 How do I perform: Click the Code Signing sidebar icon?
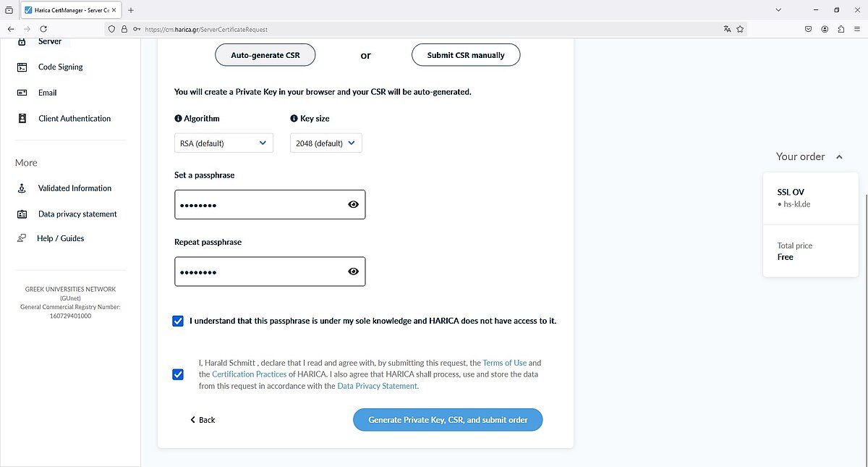click(x=22, y=67)
